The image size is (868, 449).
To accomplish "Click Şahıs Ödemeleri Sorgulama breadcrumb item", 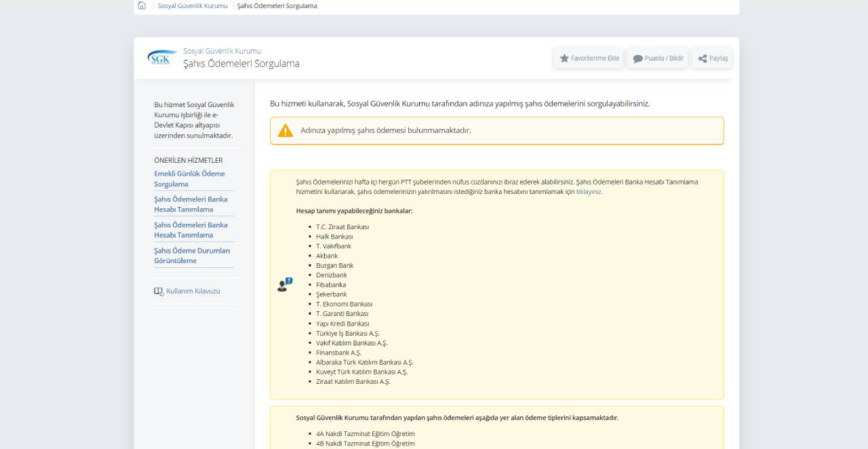I will tap(277, 6).
